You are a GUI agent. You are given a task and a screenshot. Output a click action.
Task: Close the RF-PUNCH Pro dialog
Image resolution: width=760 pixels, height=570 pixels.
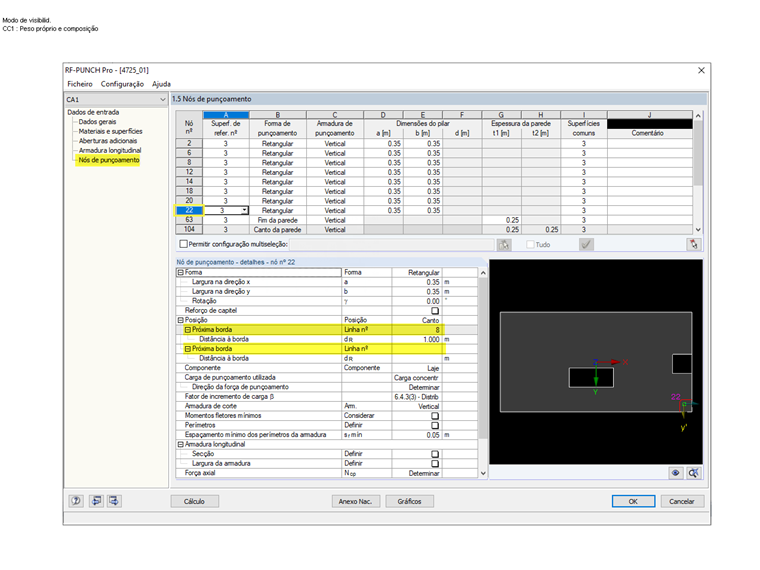tap(701, 70)
